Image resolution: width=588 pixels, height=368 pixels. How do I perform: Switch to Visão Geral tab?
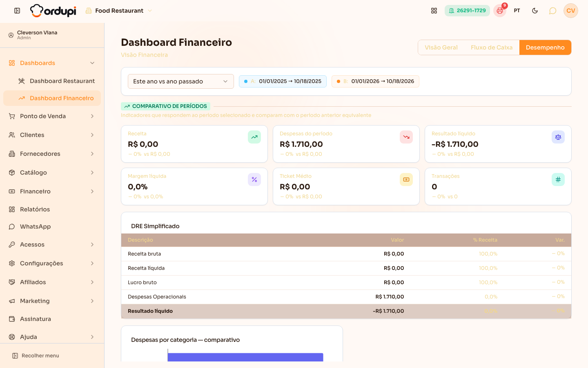441,47
